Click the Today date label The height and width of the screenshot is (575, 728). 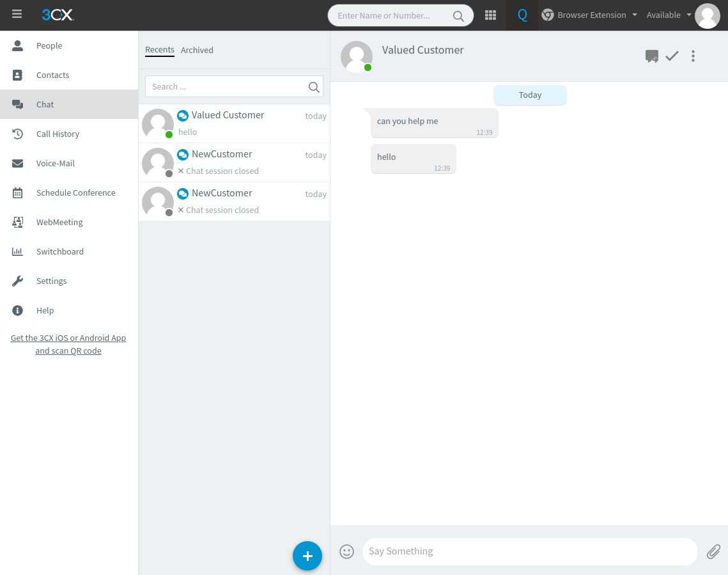tap(530, 95)
